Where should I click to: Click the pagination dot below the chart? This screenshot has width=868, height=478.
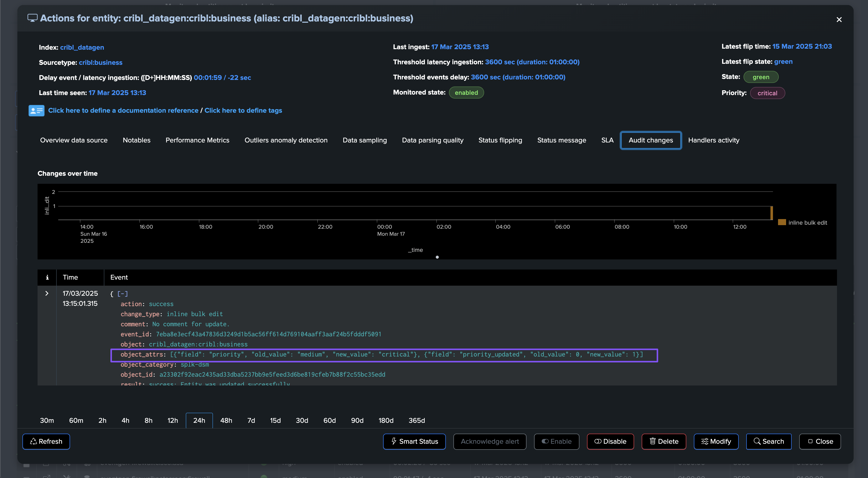(x=437, y=257)
